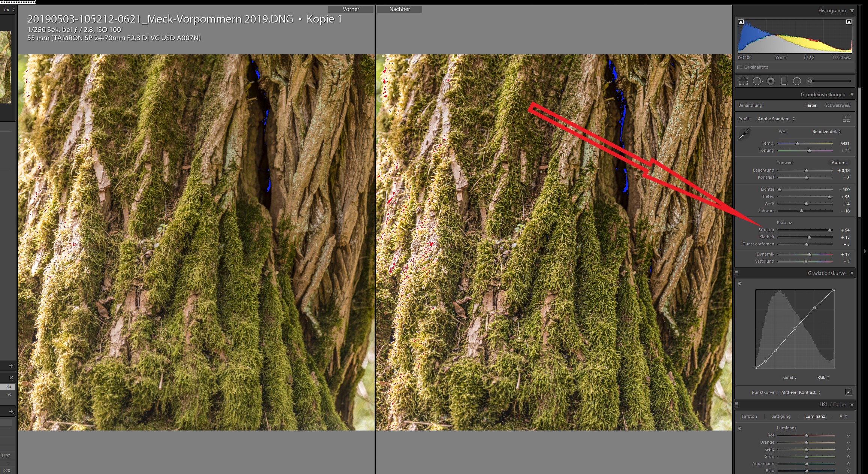Toggle the highlight clipping indicator in histogram
The width and height of the screenshot is (868, 474).
pos(849,22)
